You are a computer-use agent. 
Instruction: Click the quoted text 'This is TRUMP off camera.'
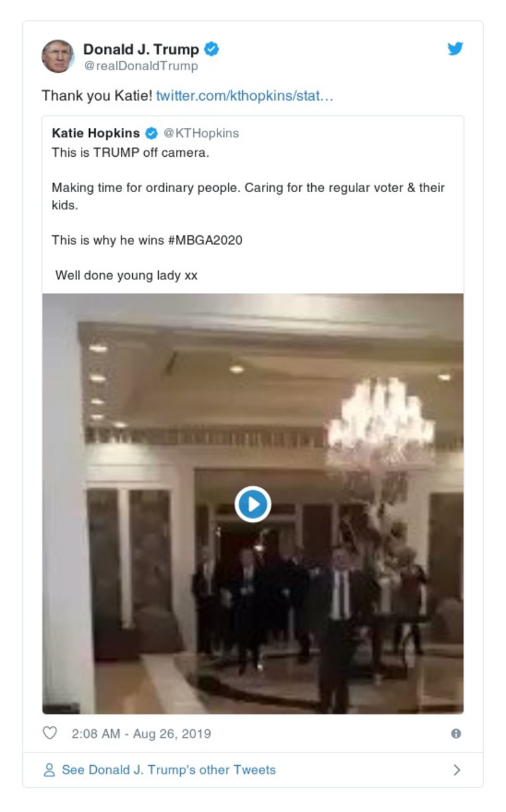[130, 152]
